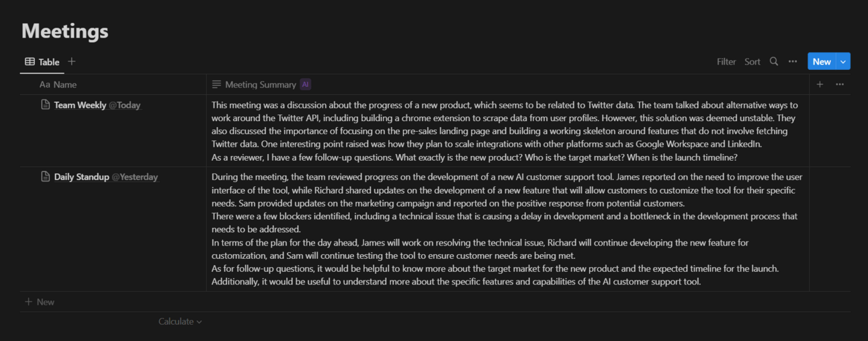868x341 pixels.
Task: Click the blue New button
Action: click(x=822, y=61)
